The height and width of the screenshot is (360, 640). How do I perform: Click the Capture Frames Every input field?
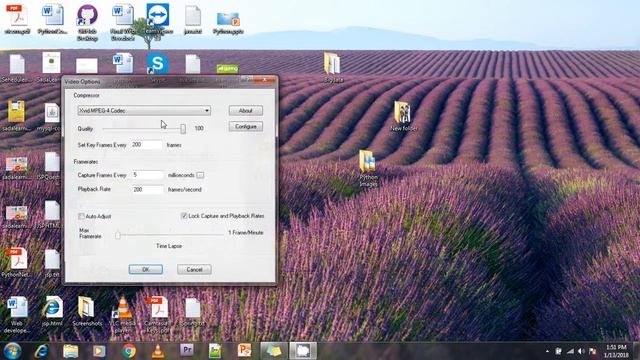(147, 175)
